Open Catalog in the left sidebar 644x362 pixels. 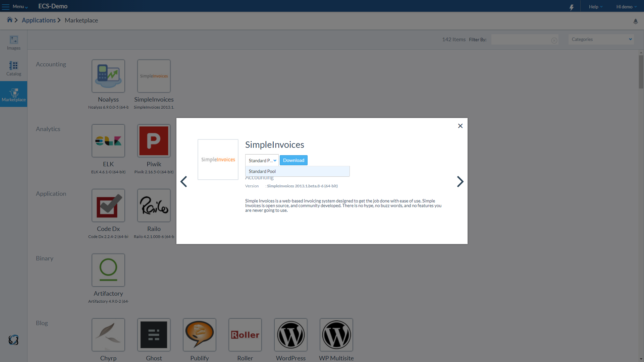[14, 69]
